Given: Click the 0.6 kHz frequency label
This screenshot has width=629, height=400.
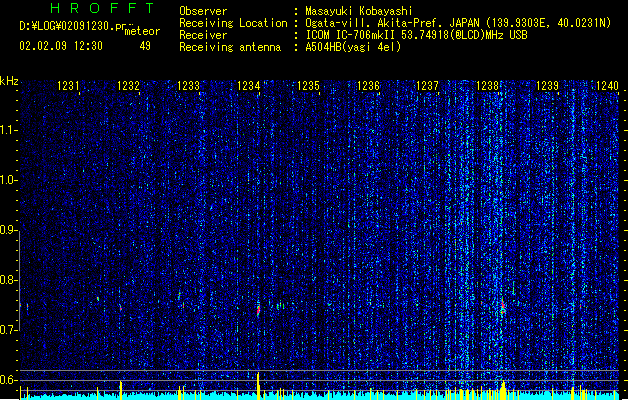Looking at the screenshot, I should pos(8,380).
